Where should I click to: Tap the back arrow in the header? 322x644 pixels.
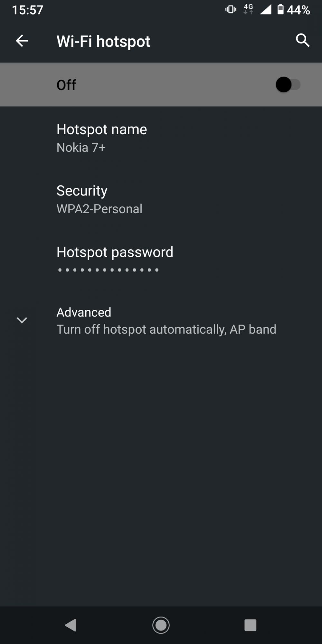(x=22, y=41)
